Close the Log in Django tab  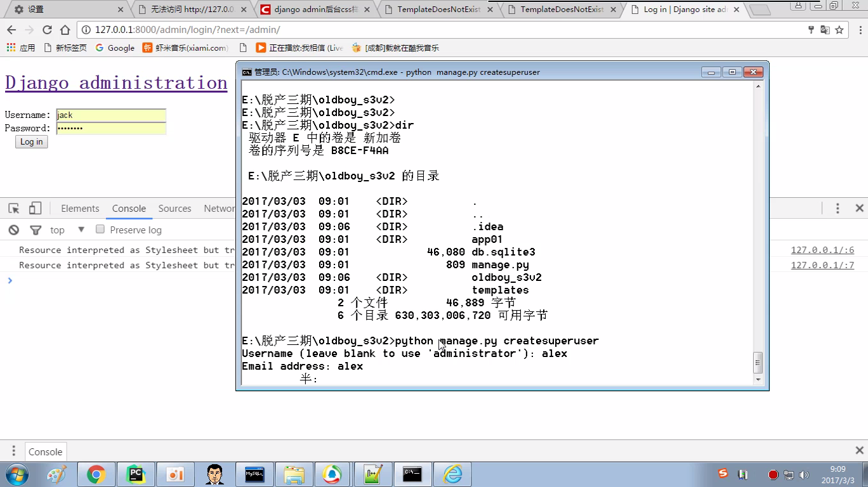tap(736, 10)
